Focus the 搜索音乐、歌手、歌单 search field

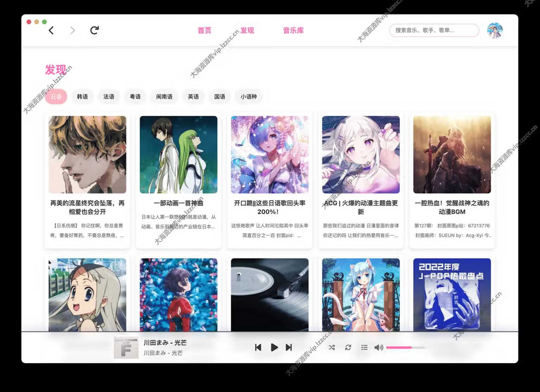coord(434,30)
